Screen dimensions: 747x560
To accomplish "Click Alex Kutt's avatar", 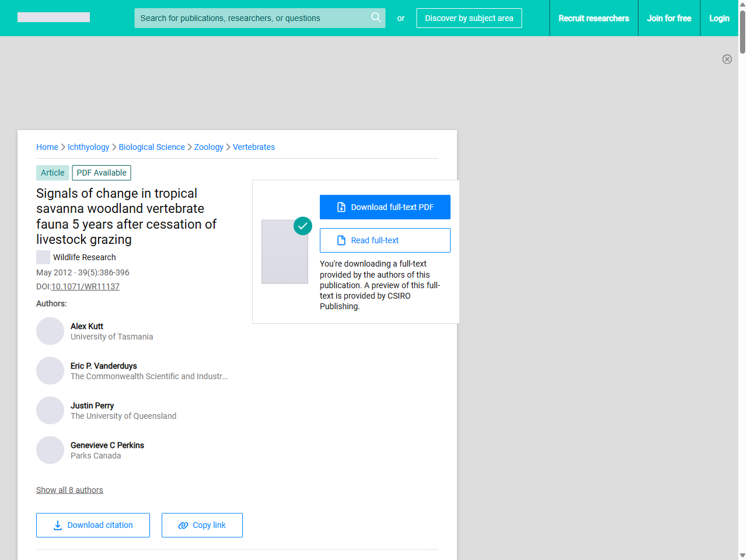I will coord(50,331).
